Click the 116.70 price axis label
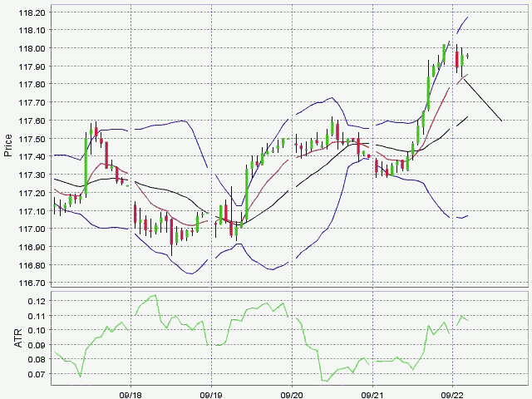 [32, 283]
